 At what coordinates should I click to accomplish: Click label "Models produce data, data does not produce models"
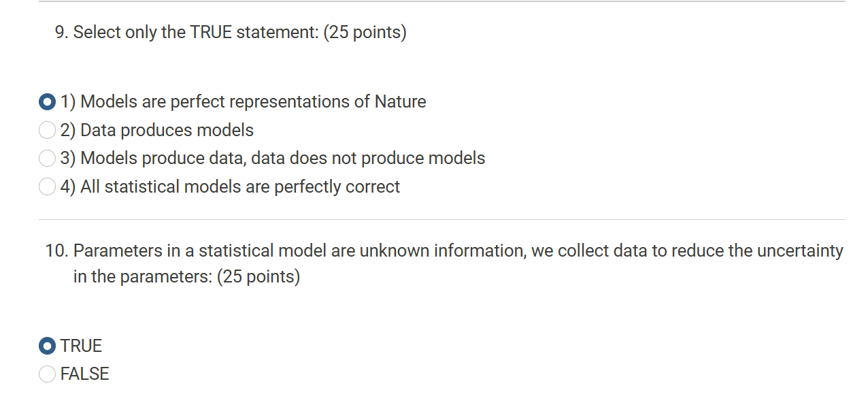282,159
